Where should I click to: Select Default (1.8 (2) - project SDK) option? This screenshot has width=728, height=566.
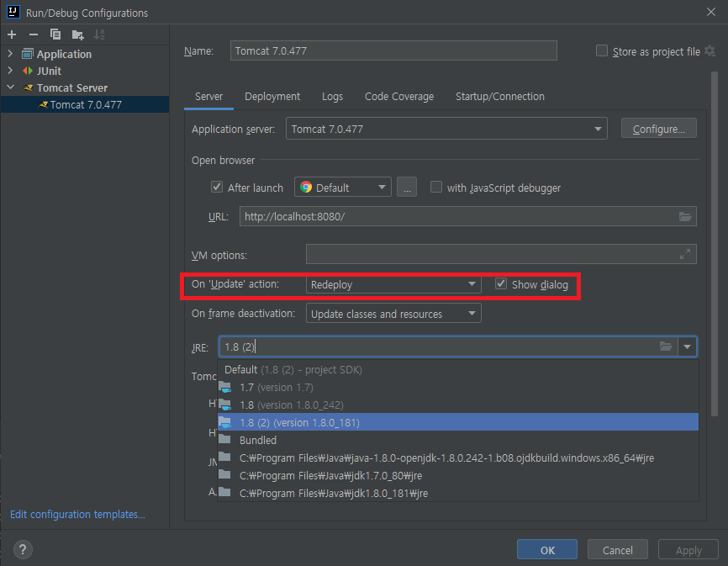pyautogui.click(x=458, y=369)
